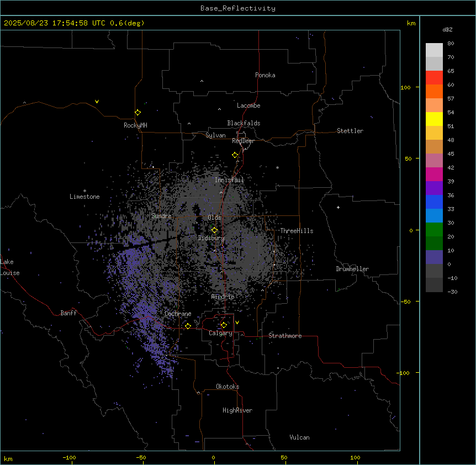Click the Banff label
Screen dimensions: 476x465
tap(68, 313)
